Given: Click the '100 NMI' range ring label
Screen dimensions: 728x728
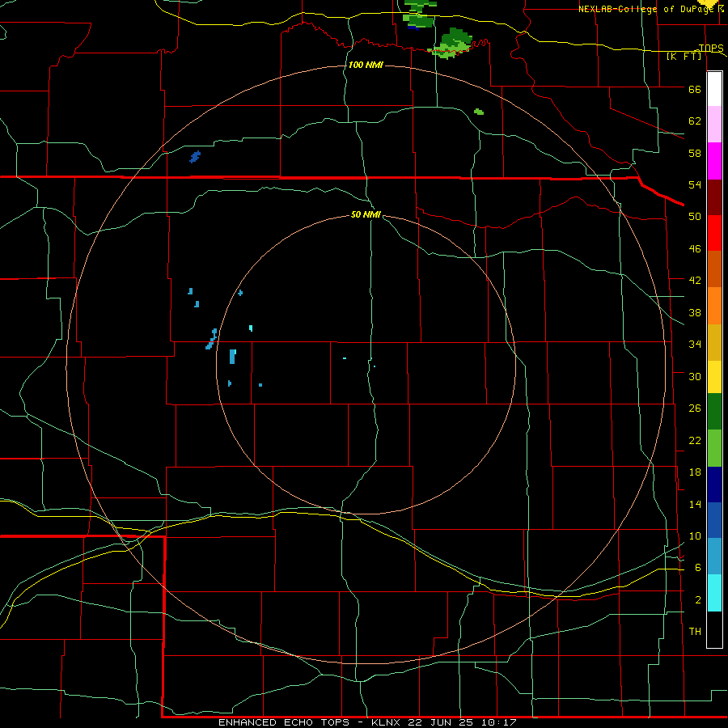Looking at the screenshot, I should coord(366,65).
